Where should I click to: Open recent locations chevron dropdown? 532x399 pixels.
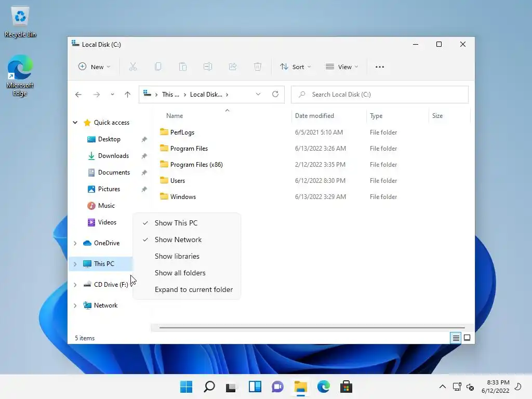(x=112, y=95)
